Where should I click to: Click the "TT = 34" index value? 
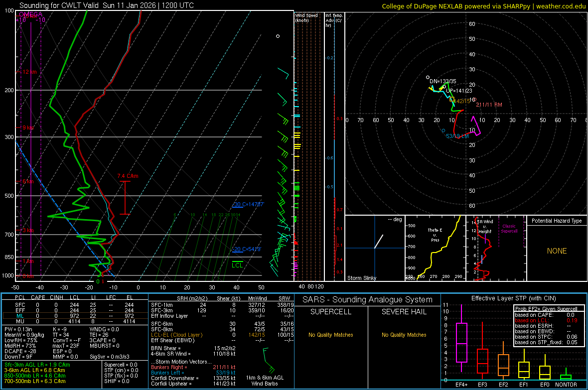(61, 335)
